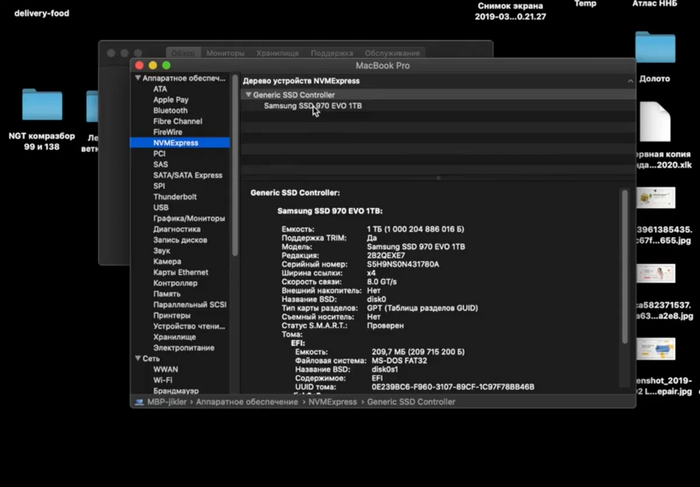Screen dimensions: 700x487
Task: Switch to the Мониторы tab
Action: tap(226, 52)
